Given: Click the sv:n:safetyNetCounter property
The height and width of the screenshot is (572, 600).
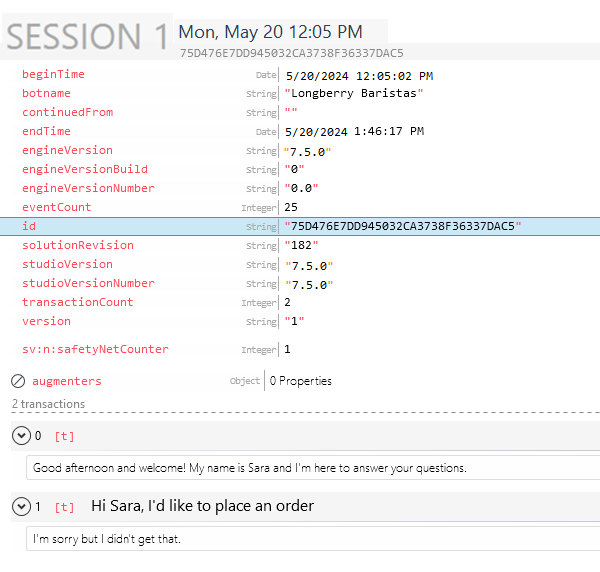Looking at the screenshot, I should click(95, 349).
